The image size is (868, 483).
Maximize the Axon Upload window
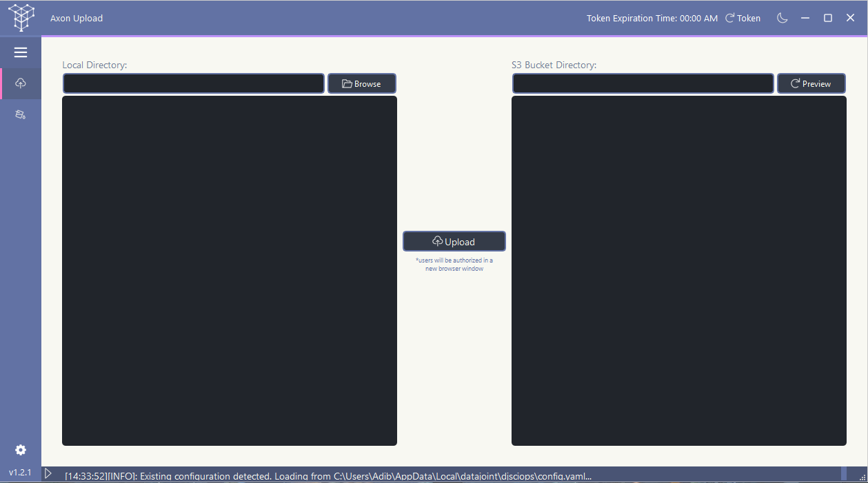click(x=828, y=18)
